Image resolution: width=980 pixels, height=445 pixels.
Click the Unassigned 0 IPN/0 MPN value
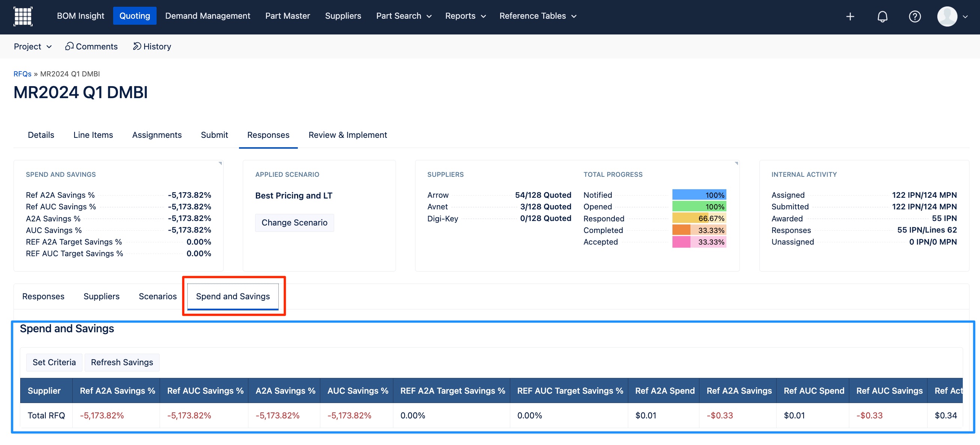pos(933,242)
